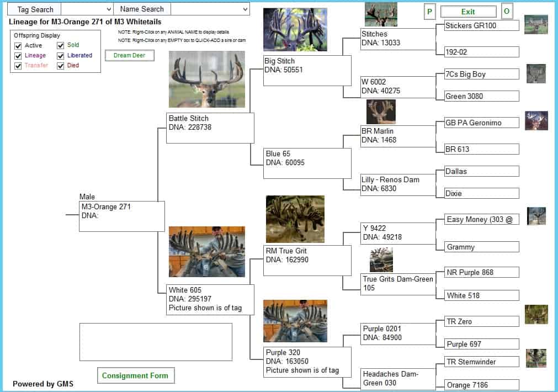This screenshot has width=558, height=392.
Task: Click the empty notes box above Consignment Form
Action: coord(156,342)
